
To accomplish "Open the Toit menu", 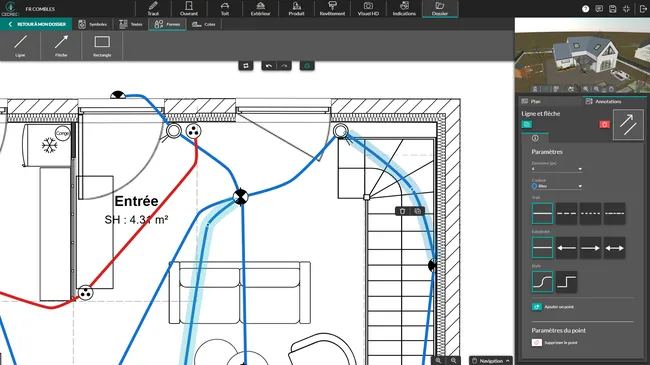I will tap(225, 9).
